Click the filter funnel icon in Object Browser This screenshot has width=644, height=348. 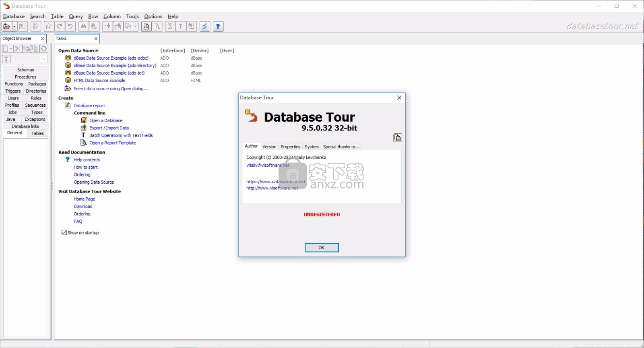pos(6,59)
